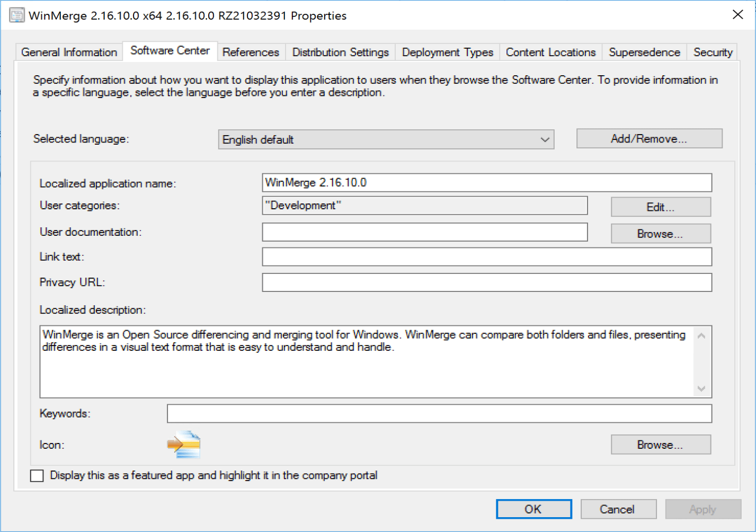Viewport: 756px width, 532px height.
Task: Open the References tab
Action: 251,52
